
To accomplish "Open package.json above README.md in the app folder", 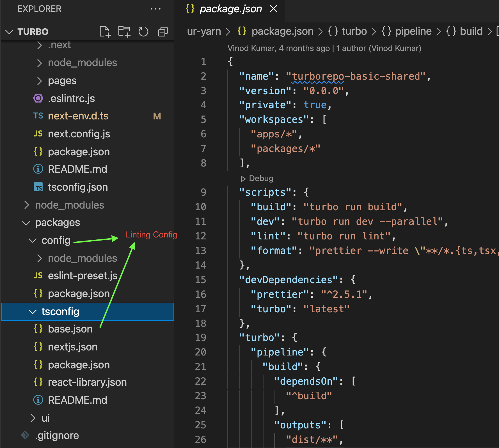I will [x=88, y=152].
